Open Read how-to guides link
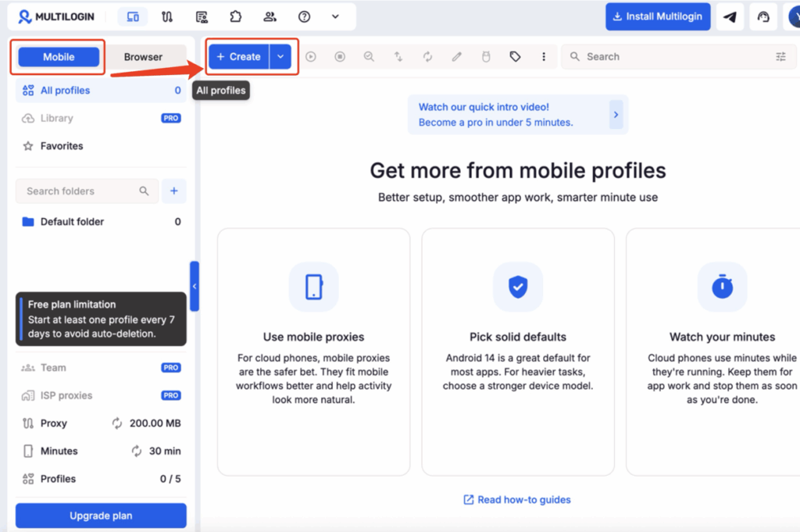800x532 pixels. pos(517,500)
